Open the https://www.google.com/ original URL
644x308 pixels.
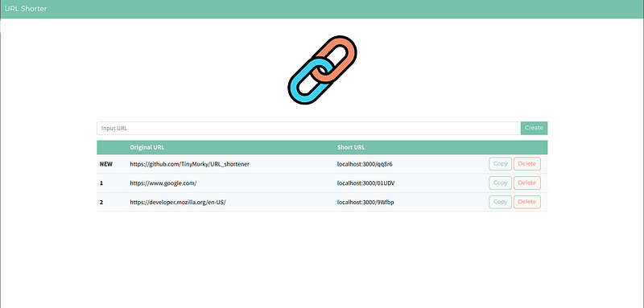163,183
